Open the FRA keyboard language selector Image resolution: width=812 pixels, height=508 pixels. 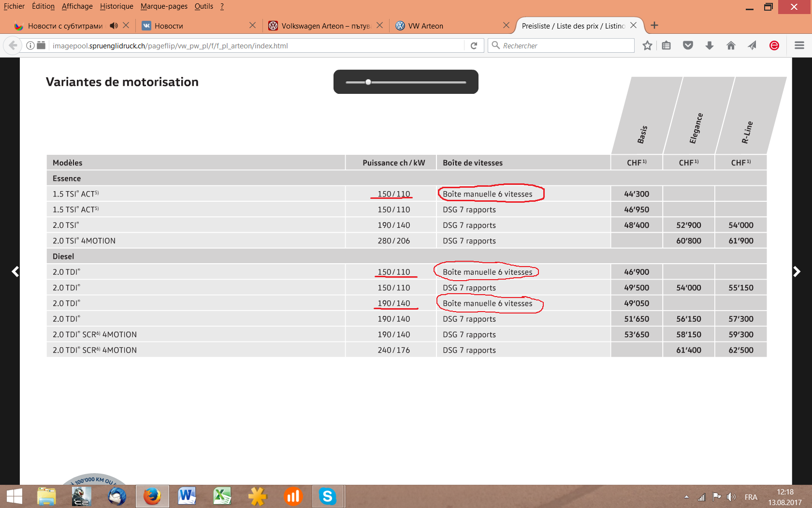click(x=751, y=497)
